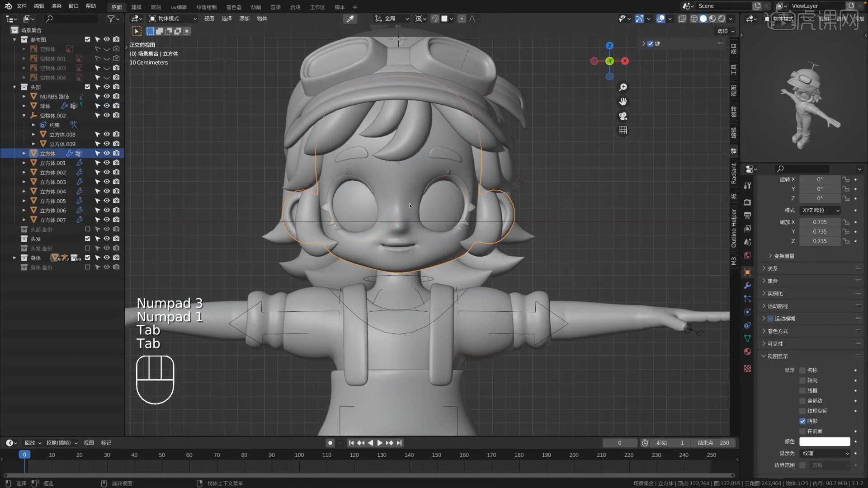Open the Modifier Properties wrench tab

pyautogui.click(x=747, y=286)
